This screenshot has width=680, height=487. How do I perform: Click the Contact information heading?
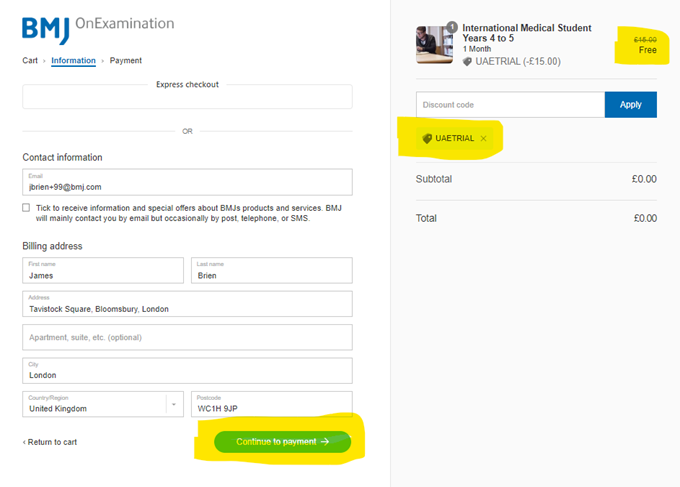[62, 157]
